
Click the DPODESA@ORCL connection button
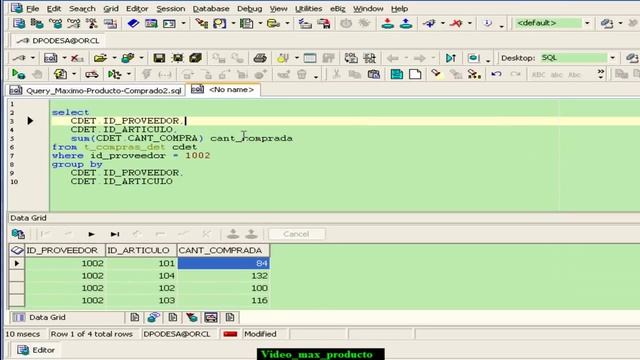coord(58,41)
